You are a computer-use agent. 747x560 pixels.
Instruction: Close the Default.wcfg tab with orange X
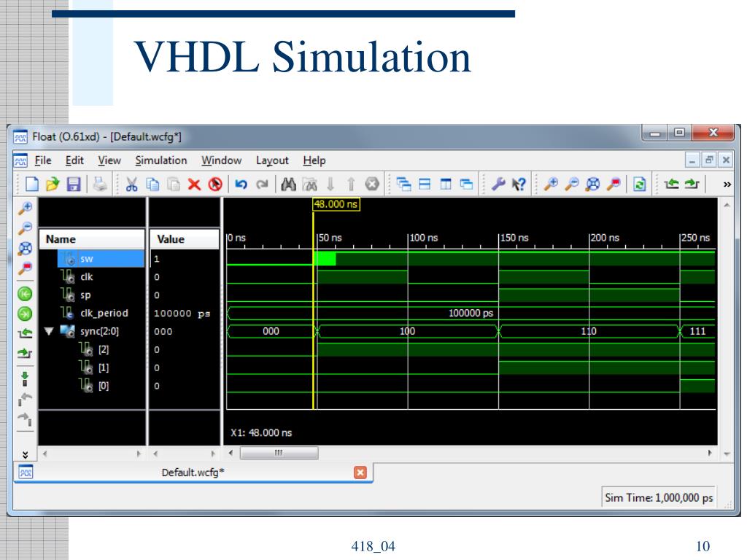click(360, 472)
